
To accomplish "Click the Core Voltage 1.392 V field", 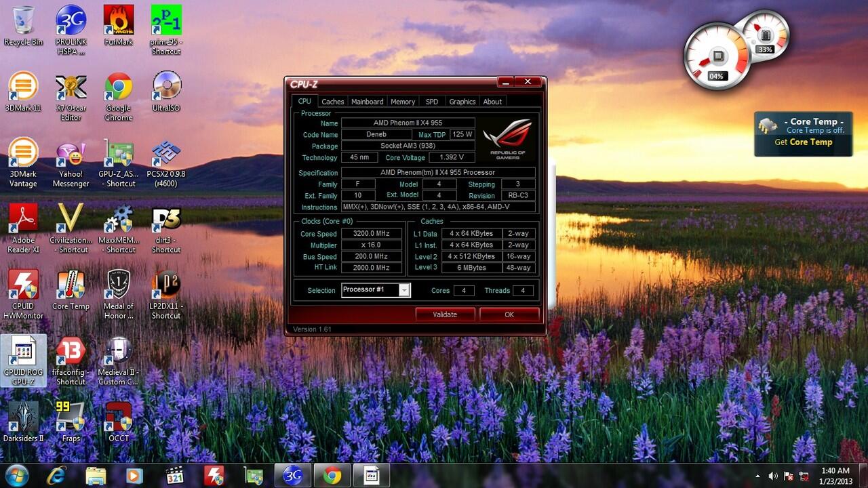I will [452, 157].
